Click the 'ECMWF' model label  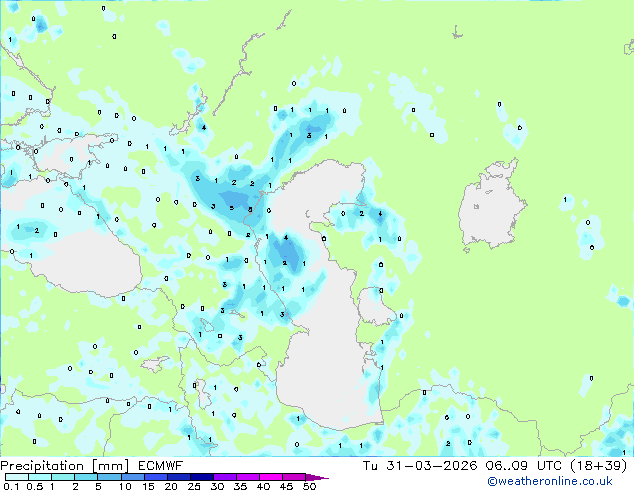(161, 466)
